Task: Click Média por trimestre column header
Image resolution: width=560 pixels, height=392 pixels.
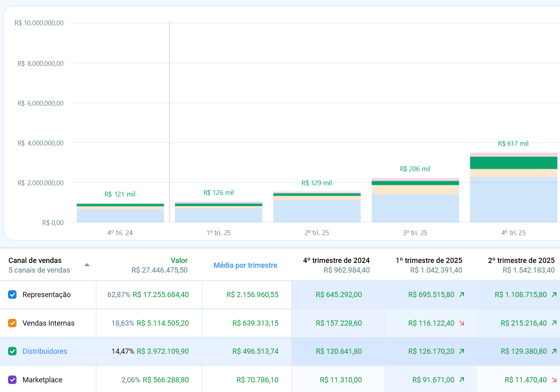Action: [x=245, y=265]
